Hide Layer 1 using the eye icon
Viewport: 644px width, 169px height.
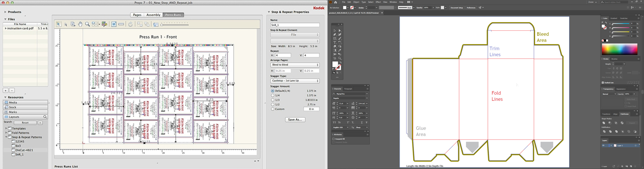coord(603,146)
